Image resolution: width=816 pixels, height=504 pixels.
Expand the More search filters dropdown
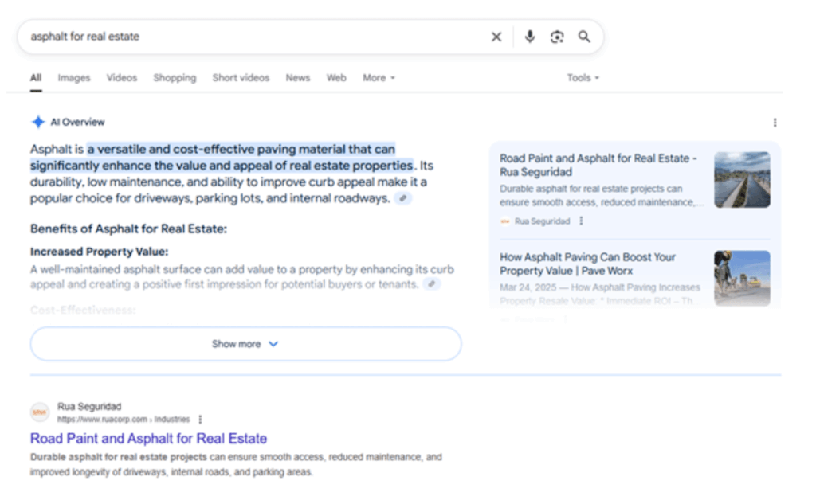[379, 77]
